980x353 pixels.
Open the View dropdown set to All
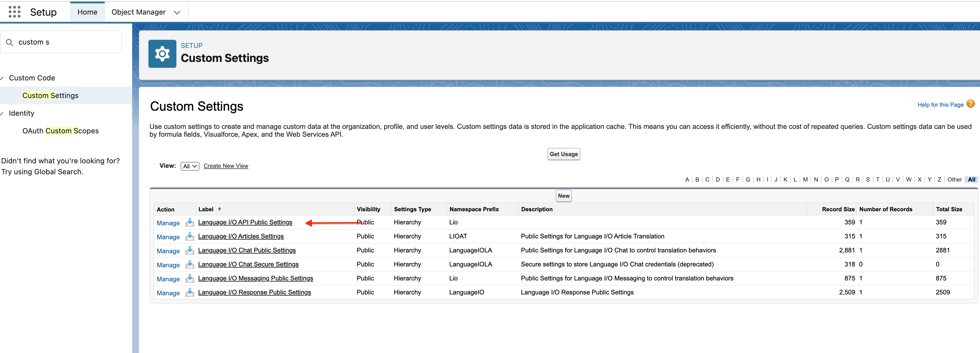[190, 166]
